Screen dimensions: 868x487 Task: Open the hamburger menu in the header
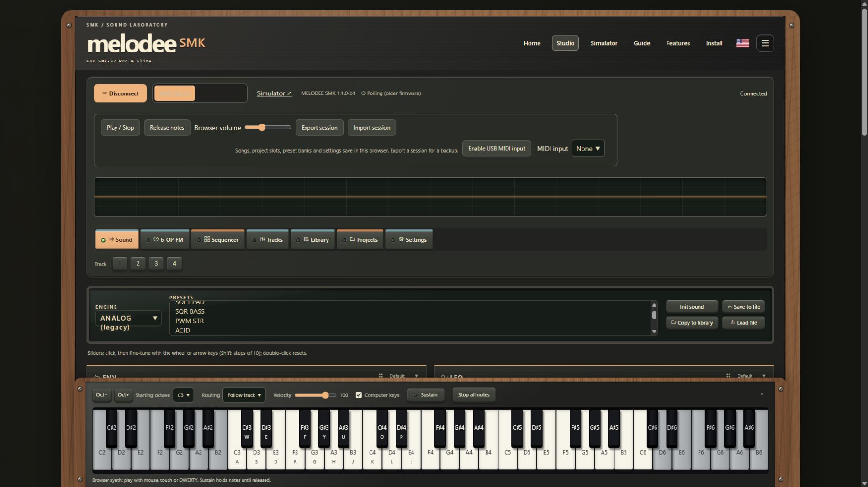click(765, 43)
